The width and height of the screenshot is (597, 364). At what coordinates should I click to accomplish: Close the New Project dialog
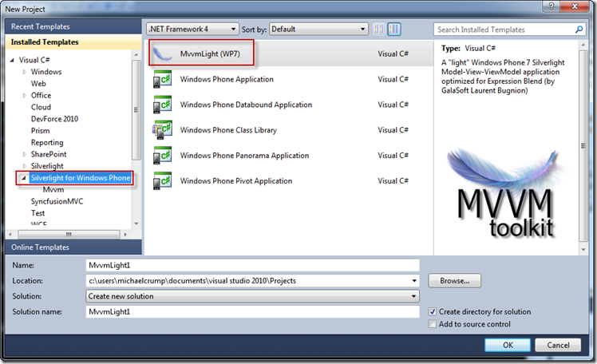[575, 6]
